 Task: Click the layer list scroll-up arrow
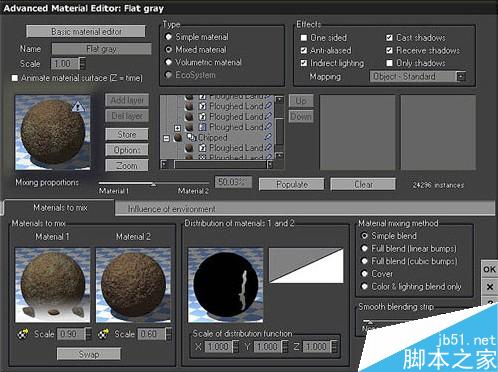click(279, 100)
